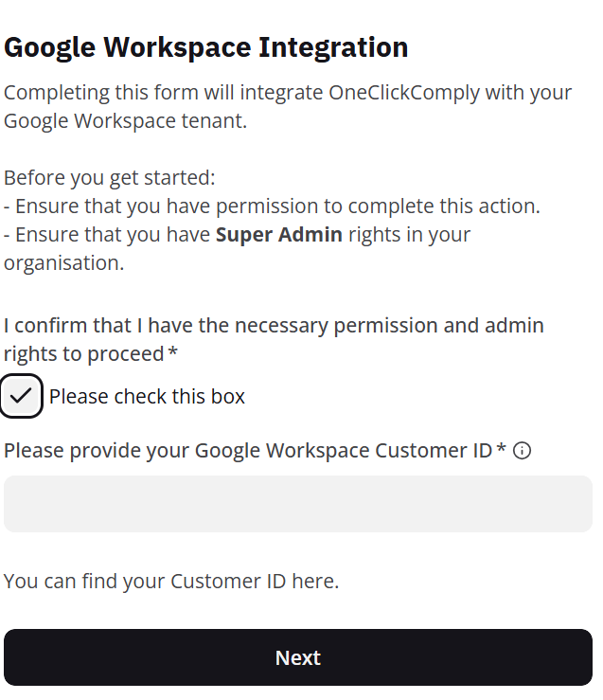This screenshot has height=700, width=603.
Task: Click the Google Workspace Integration heading
Action: click(x=206, y=46)
